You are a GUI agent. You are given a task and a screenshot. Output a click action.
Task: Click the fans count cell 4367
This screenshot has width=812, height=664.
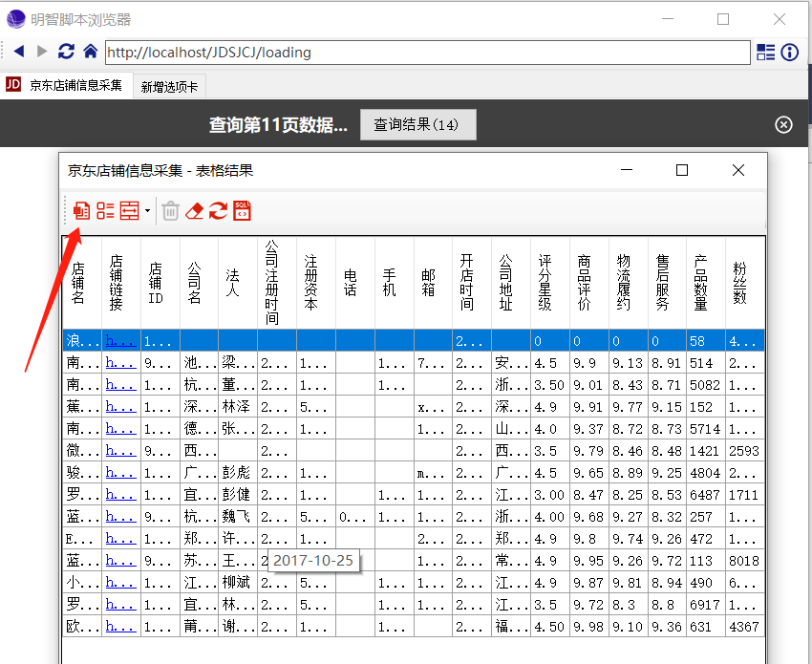(x=745, y=627)
